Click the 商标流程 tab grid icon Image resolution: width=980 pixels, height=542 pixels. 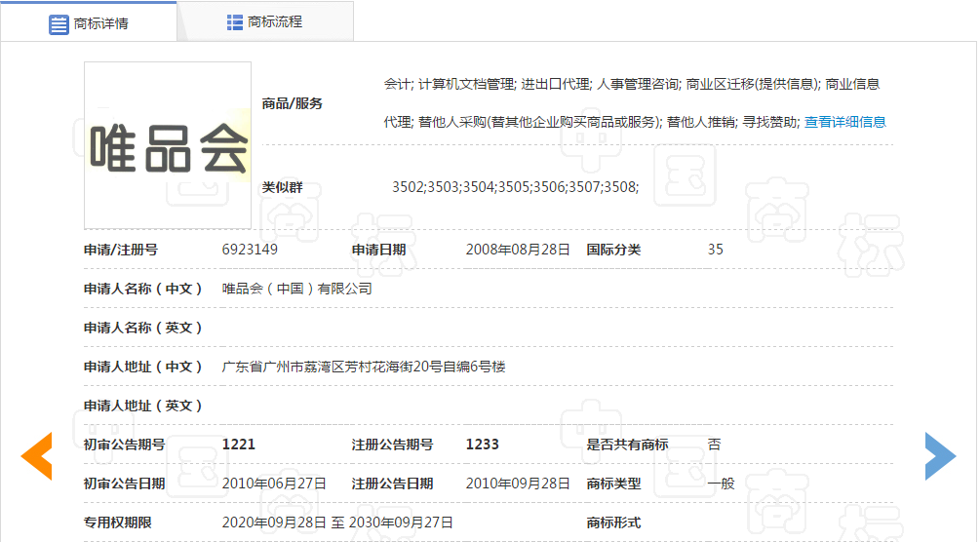click(234, 22)
